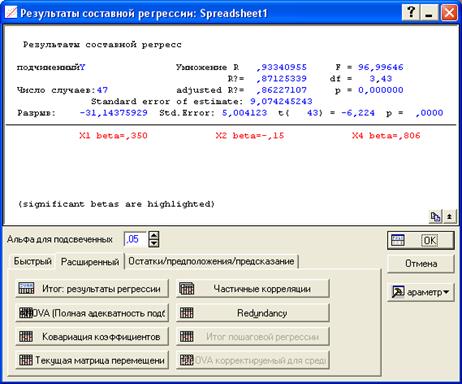Click Ковариация коэффициентов button
This screenshot has width=462, height=384.
(92, 337)
